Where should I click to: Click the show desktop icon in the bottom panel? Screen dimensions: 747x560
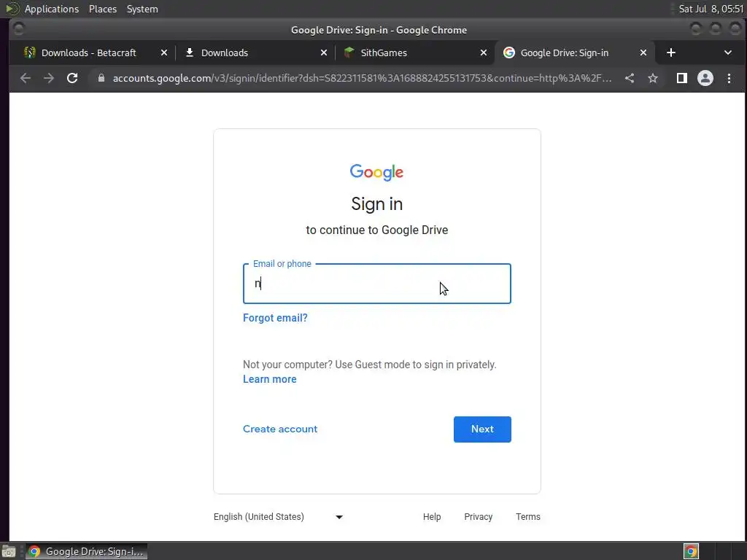[x=9, y=551]
